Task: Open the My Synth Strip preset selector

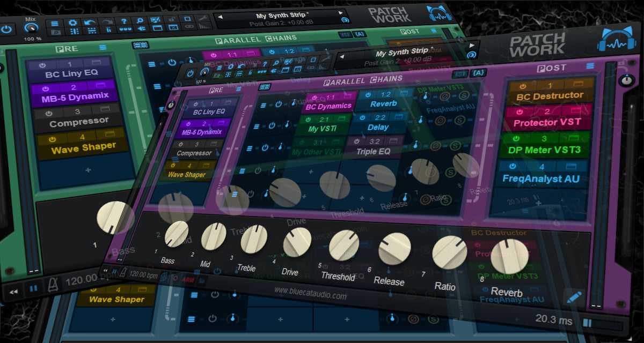Action: pos(402,51)
